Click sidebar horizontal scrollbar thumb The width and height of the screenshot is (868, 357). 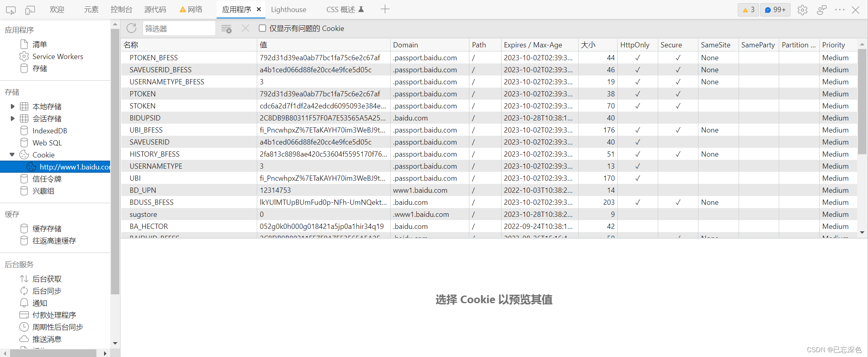(53, 353)
